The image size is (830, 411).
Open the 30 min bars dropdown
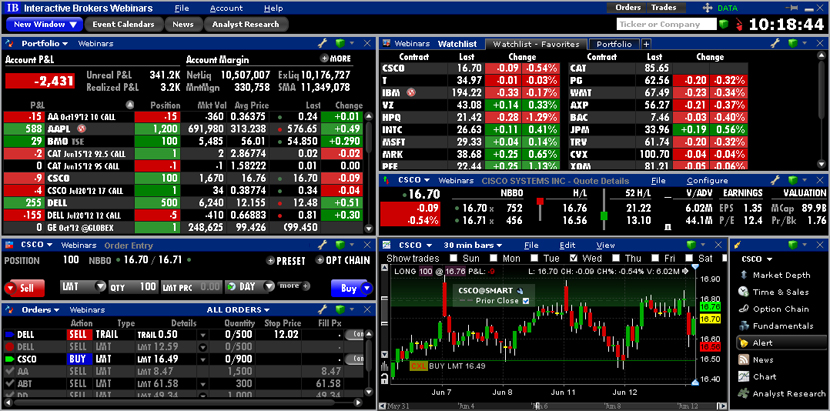(x=473, y=245)
